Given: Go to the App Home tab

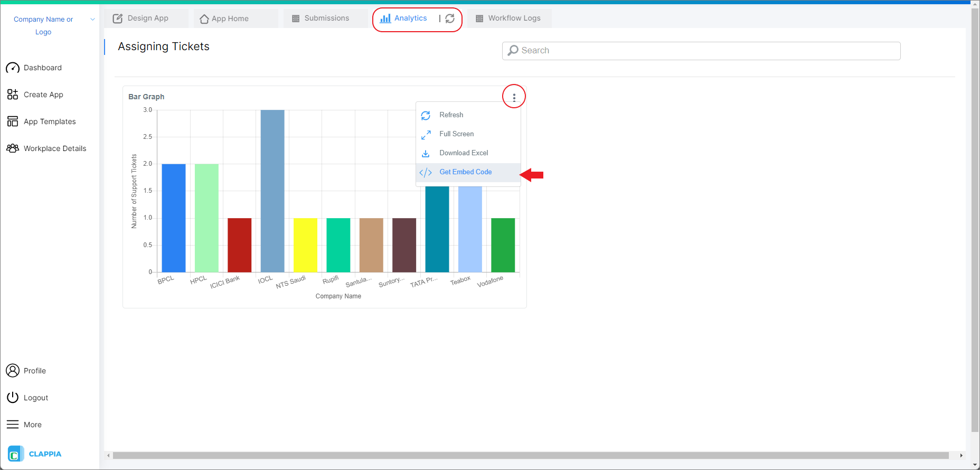Looking at the screenshot, I should pyautogui.click(x=236, y=18).
